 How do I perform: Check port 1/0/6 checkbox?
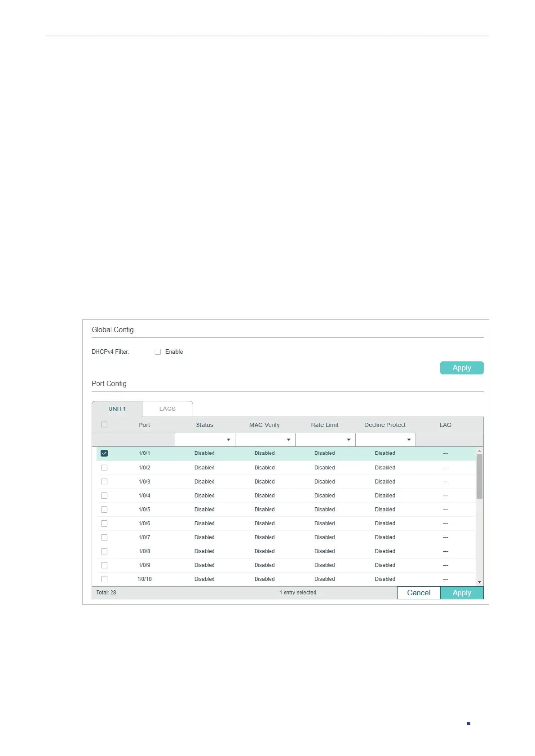point(104,523)
